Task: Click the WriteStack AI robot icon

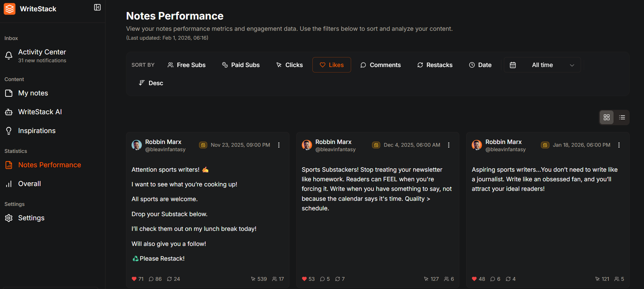Action: (x=9, y=112)
